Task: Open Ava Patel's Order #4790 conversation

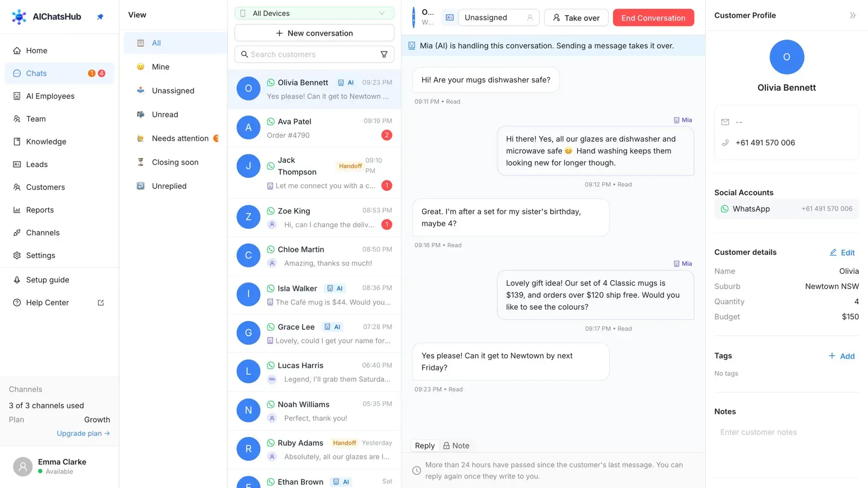Action: click(314, 128)
